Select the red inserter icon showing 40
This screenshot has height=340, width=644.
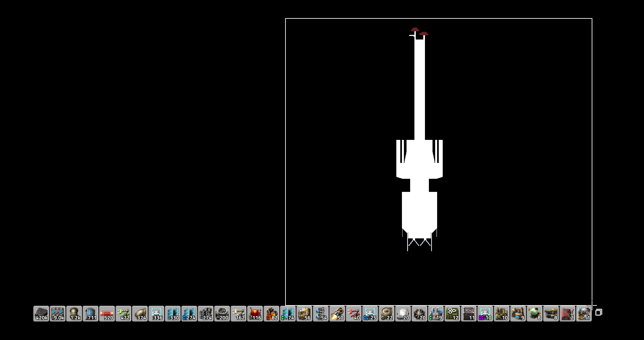354,314
